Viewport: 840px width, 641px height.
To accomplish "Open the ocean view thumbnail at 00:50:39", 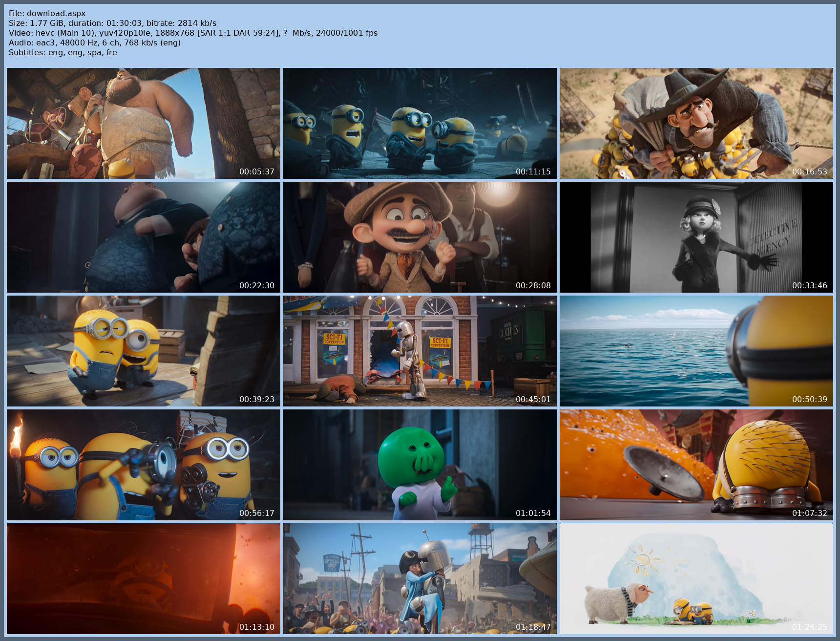I will pyautogui.click(x=696, y=351).
